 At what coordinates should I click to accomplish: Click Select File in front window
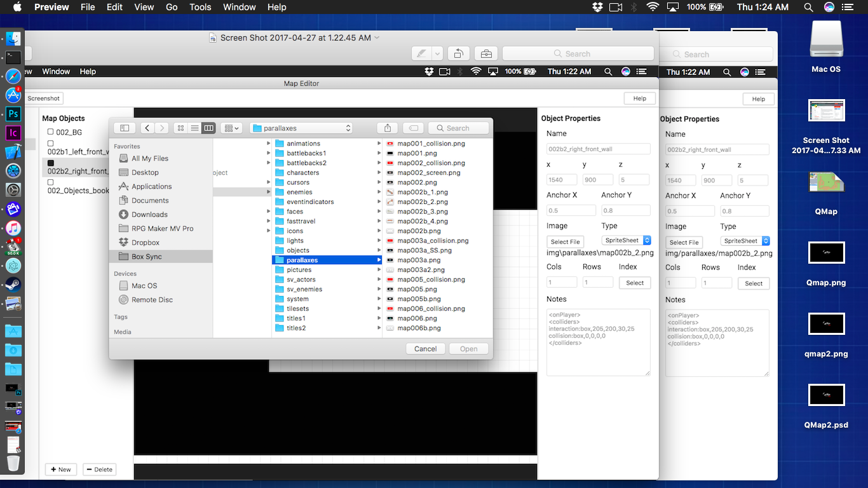(x=566, y=241)
